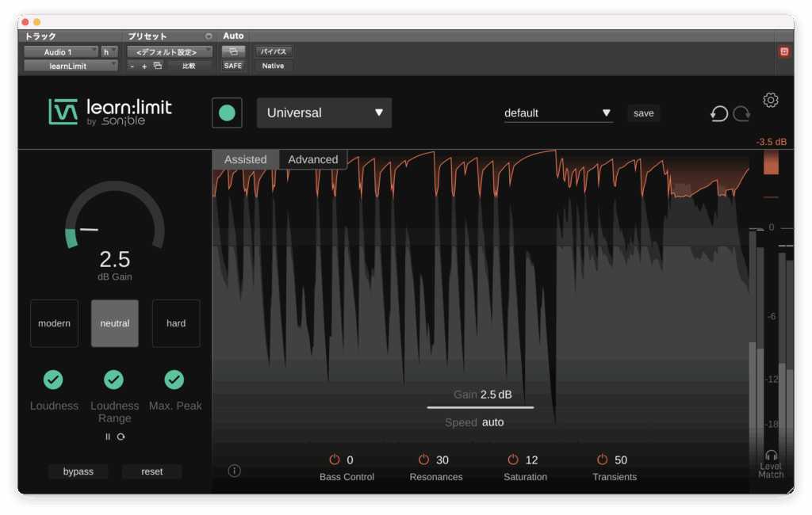Click the トラック header label
This screenshot has width=812, height=515.
(x=40, y=36)
